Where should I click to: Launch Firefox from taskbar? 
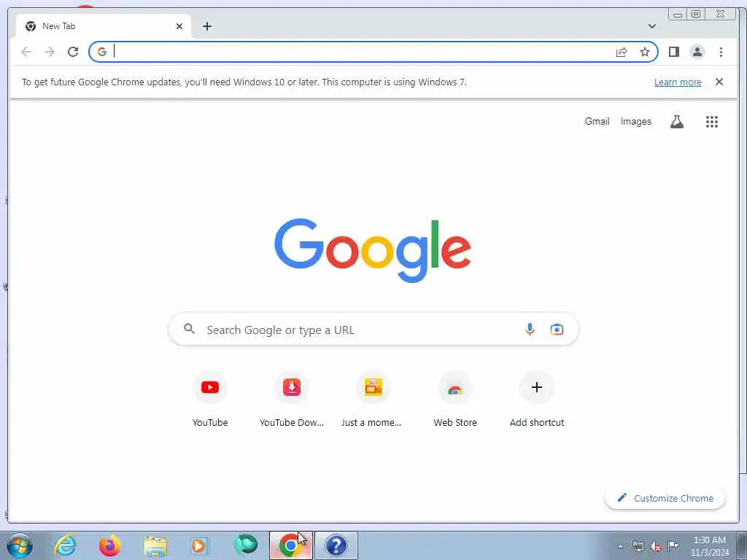110,545
